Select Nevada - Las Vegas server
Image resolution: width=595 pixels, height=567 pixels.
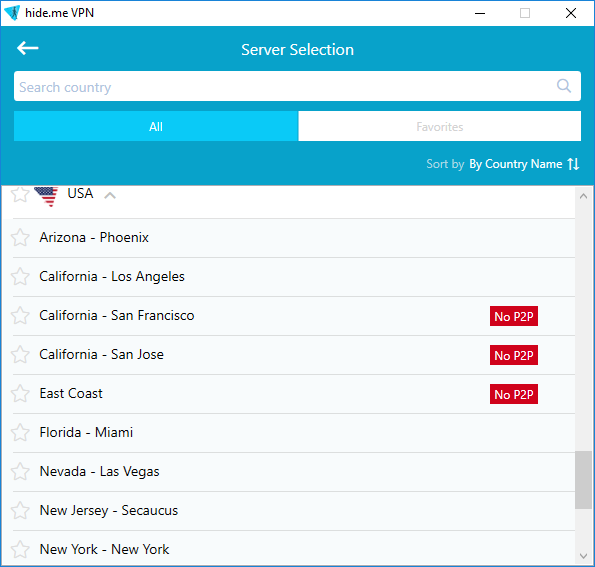click(x=294, y=472)
